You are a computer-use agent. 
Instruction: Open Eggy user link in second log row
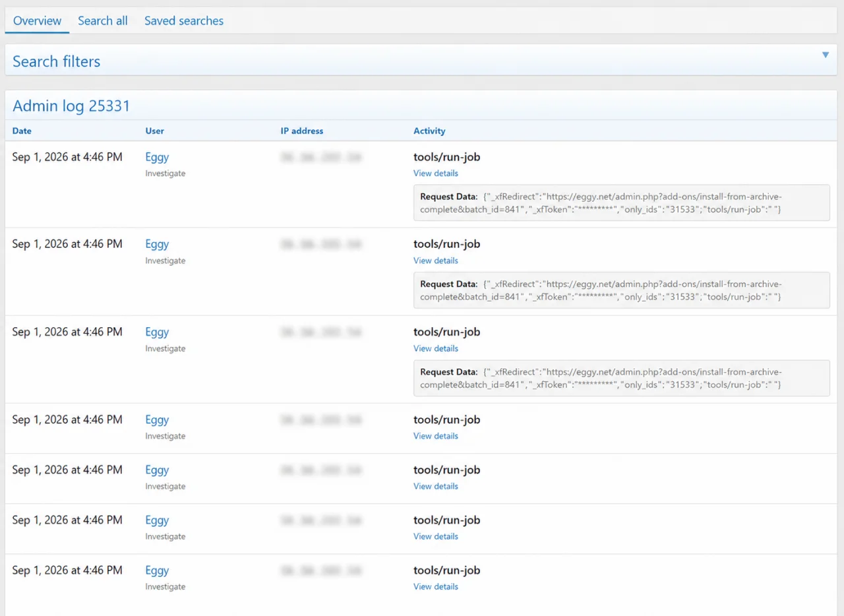coord(157,244)
